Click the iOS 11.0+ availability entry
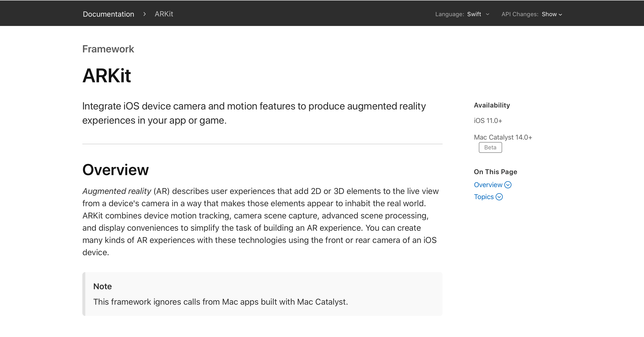Image resolution: width=644 pixels, height=337 pixels. click(x=488, y=121)
